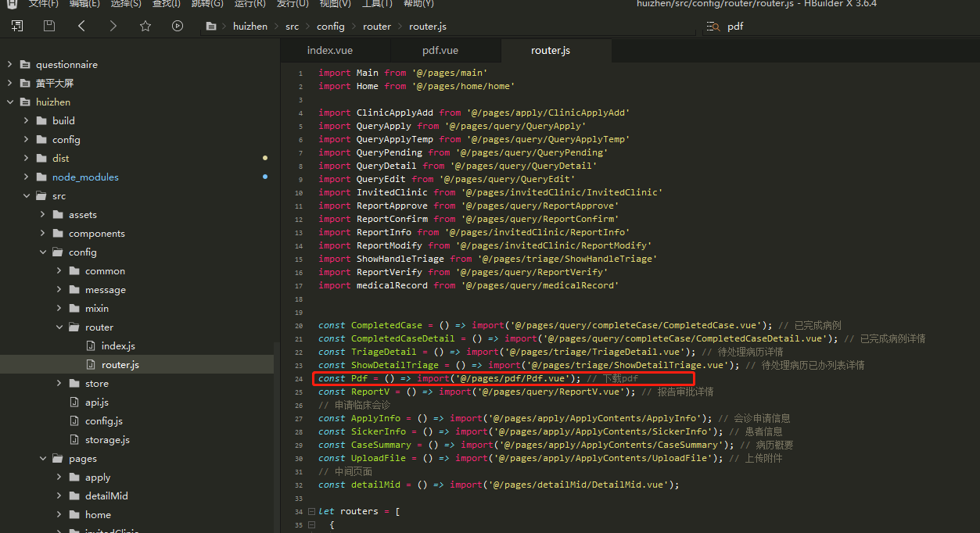Collapse the huizhen project folder
The width and height of the screenshot is (980, 533).
(x=9, y=102)
